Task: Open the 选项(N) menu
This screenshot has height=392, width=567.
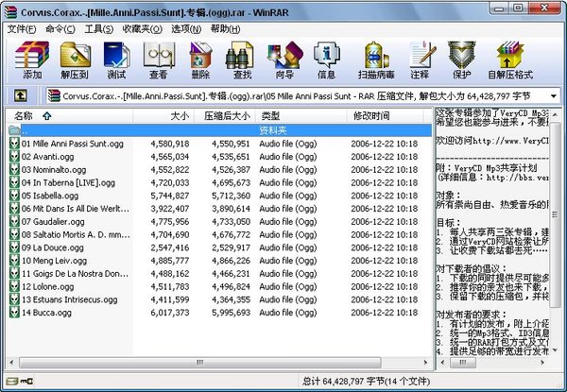Action: click(186, 29)
